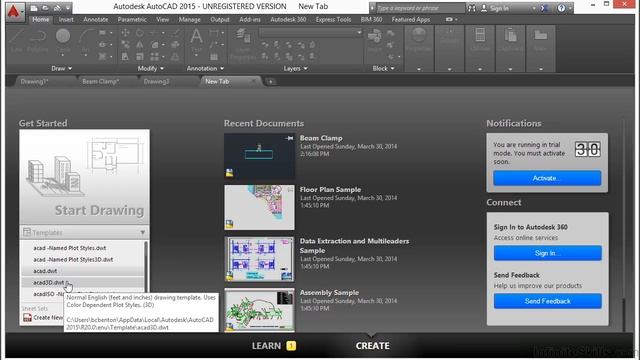Open the Assembly Sample thumbnail

259,310
